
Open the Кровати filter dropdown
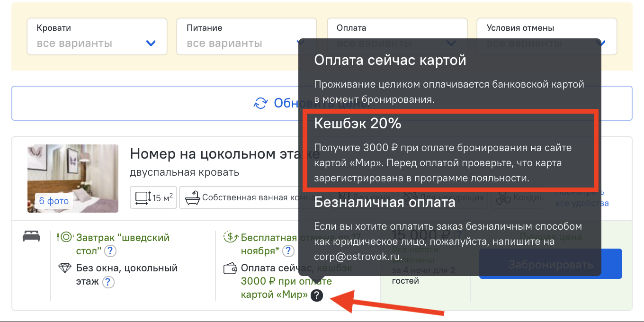point(97,37)
